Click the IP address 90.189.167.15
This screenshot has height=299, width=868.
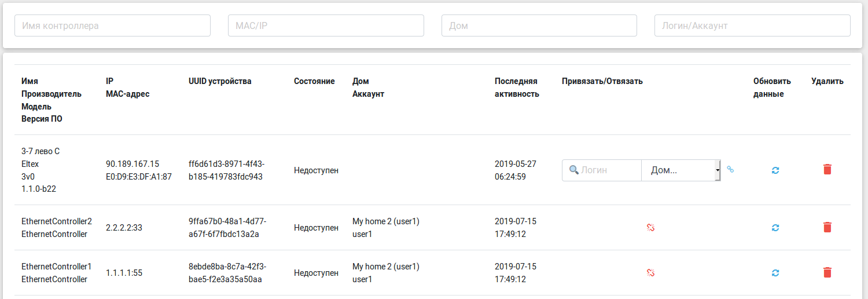pyautogui.click(x=133, y=164)
